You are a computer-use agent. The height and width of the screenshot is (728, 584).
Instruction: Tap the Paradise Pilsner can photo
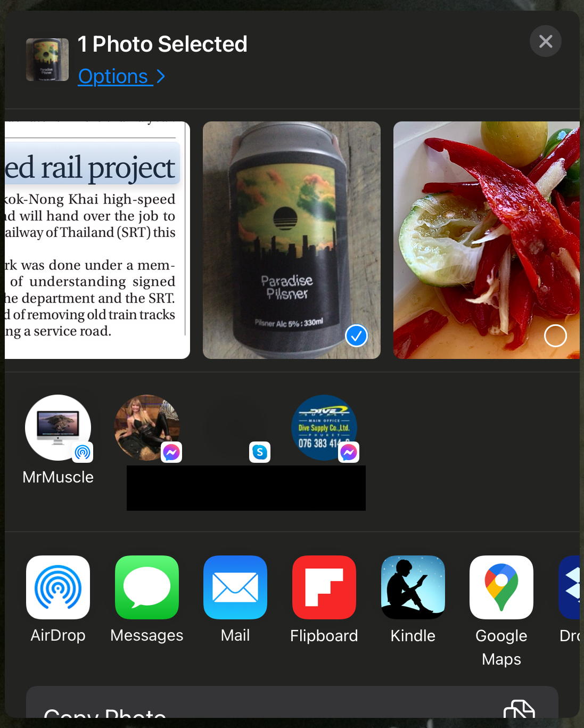point(292,240)
